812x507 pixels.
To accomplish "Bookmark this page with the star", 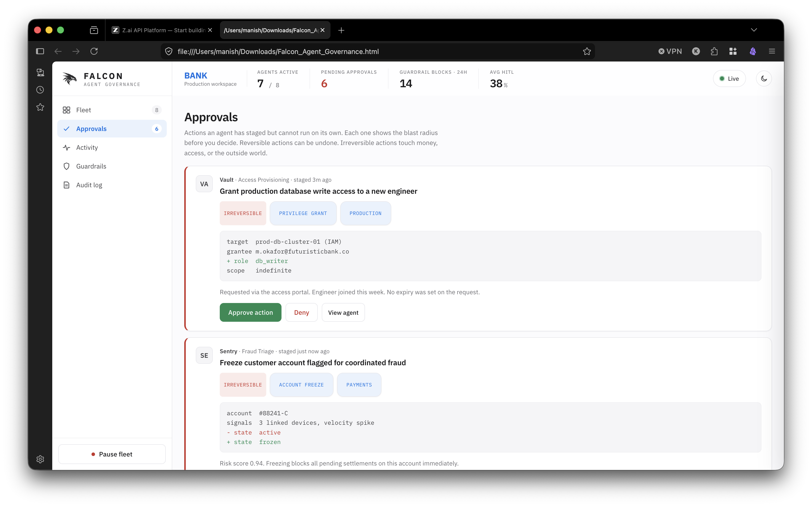I will point(587,51).
